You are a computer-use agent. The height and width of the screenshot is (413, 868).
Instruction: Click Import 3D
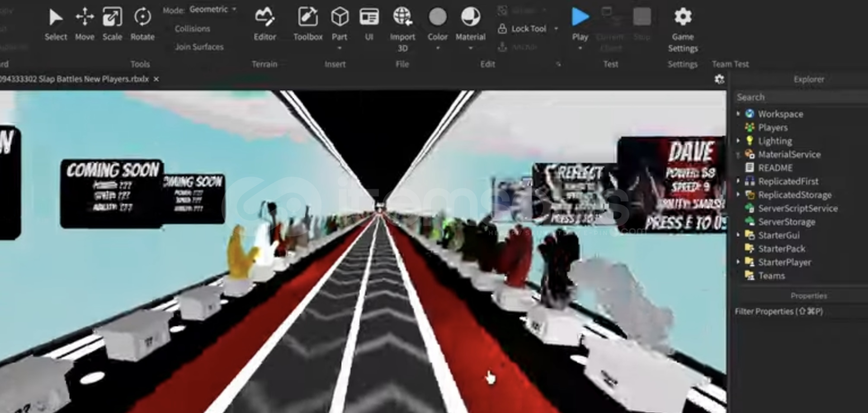(402, 29)
